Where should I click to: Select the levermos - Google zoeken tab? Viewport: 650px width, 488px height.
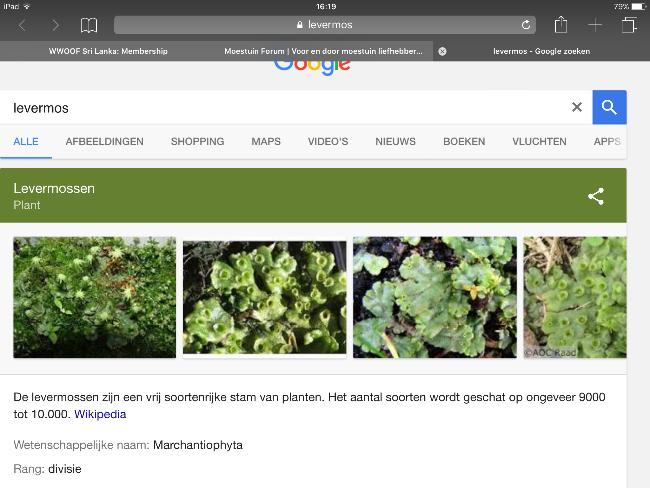pos(541,51)
